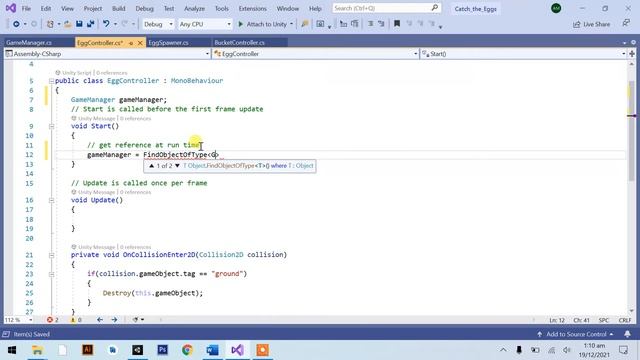Open Microsoft Word from the taskbar

[x=212, y=350]
